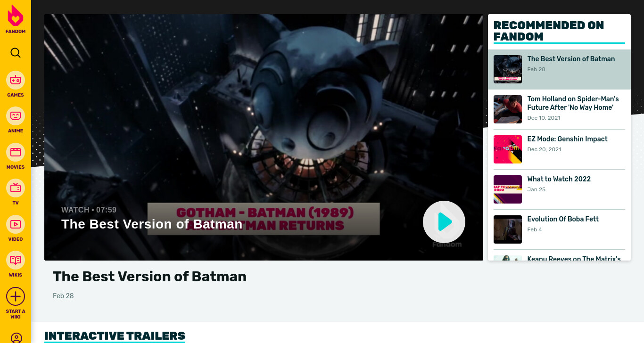The image size is (644, 343).
Task: Go to Movies via clapperboard icon
Action: pyautogui.click(x=16, y=152)
